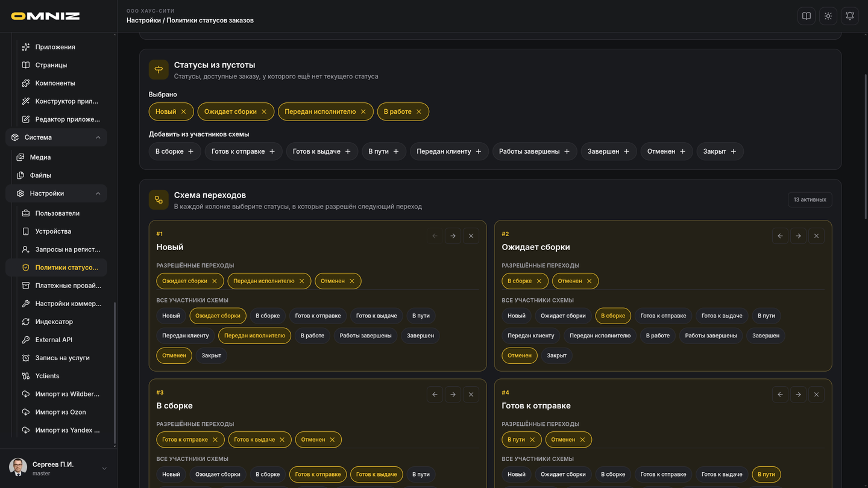The image size is (868, 488).
Task: Move card #3 В сборке to the left
Action: pyautogui.click(x=435, y=395)
